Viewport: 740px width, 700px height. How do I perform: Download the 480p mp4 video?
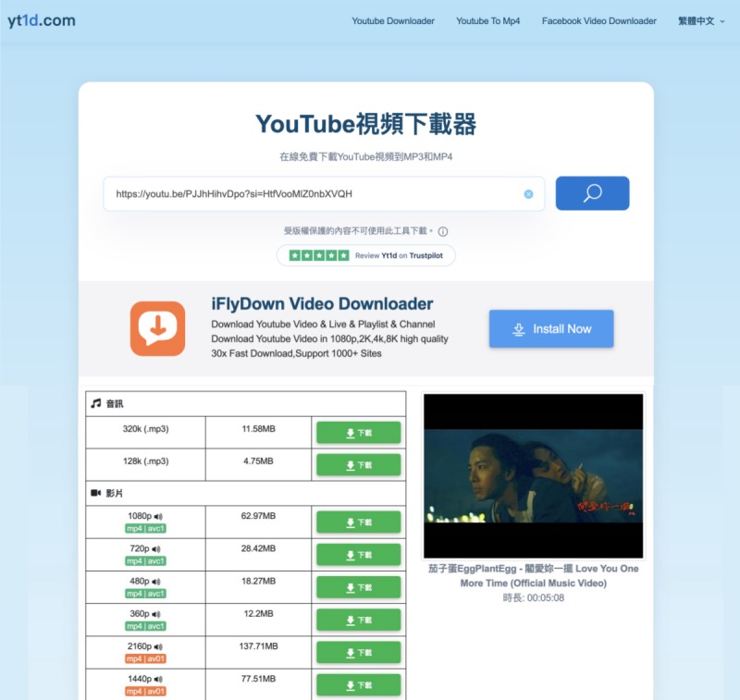(x=358, y=587)
